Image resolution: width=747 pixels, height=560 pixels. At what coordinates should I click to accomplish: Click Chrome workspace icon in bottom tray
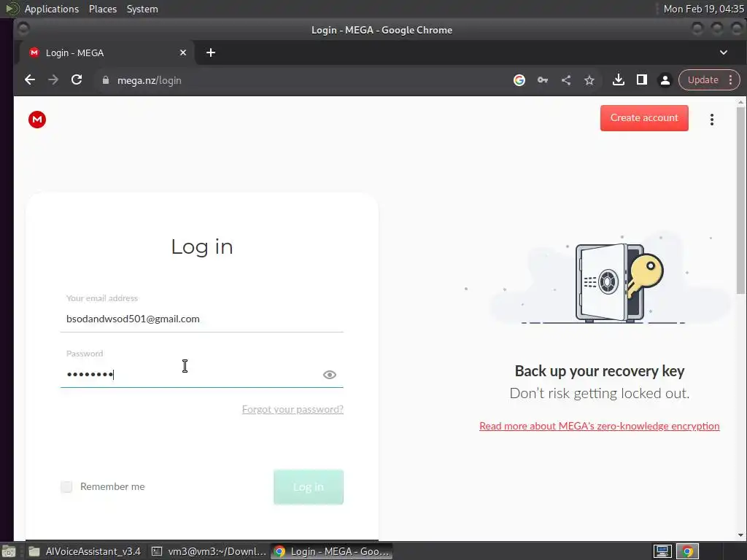(687, 551)
